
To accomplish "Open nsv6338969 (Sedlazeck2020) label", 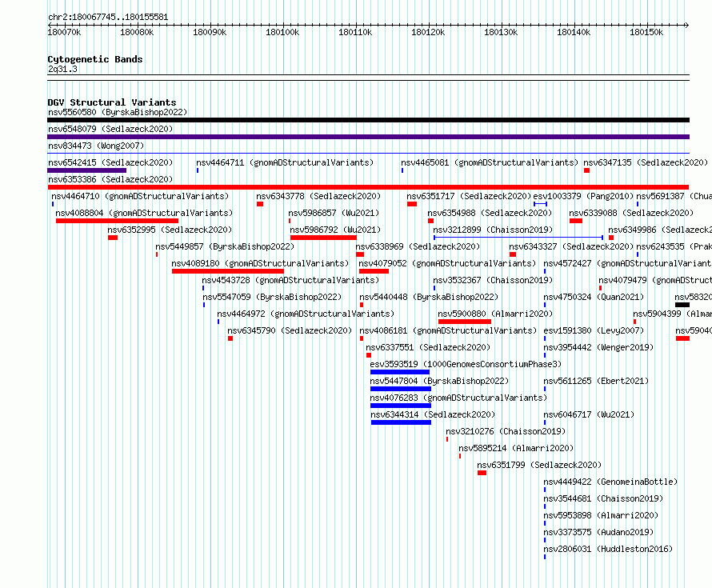I will (x=418, y=246).
